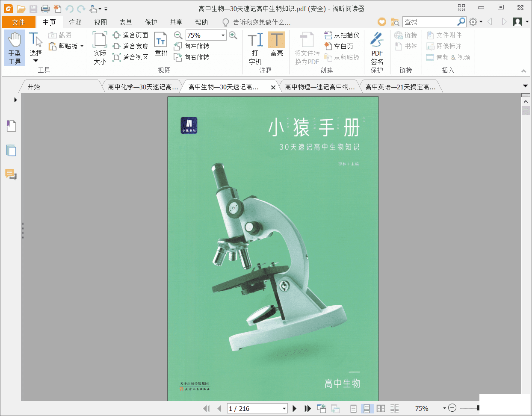Image resolution: width=532 pixels, height=416 pixels.
Task: Open the File (文件) menu
Action: (x=18, y=22)
